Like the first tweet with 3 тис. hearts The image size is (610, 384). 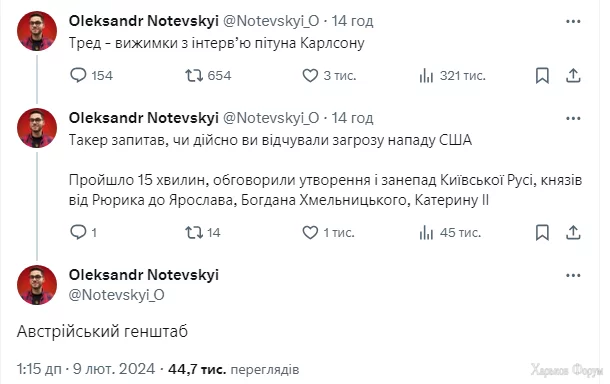point(329,75)
